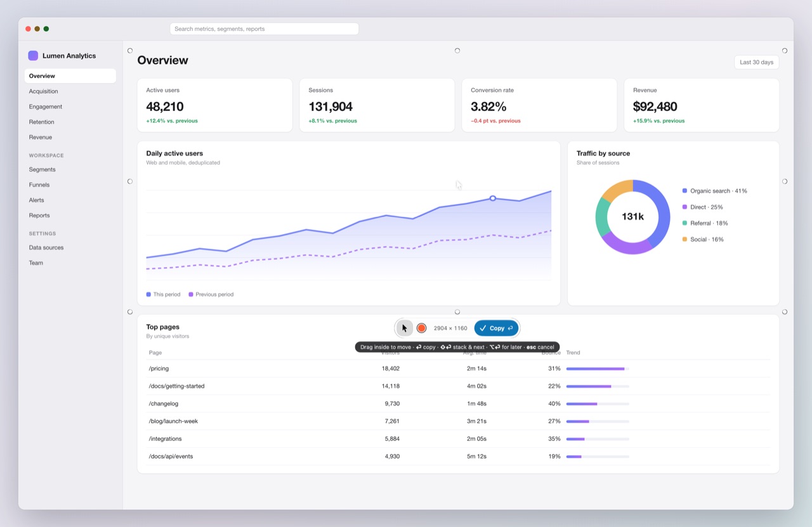The image size is (812, 527).
Task: Click the highlighted data point on the chart line
Action: pos(493,198)
